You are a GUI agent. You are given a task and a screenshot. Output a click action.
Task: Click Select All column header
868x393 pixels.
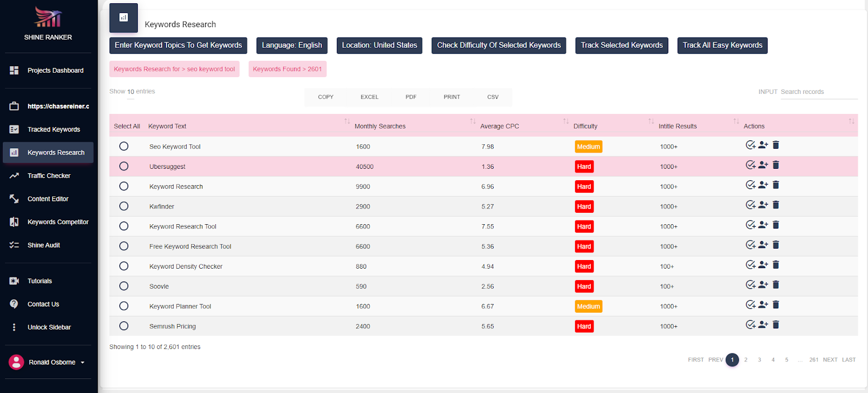coord(127,126)
